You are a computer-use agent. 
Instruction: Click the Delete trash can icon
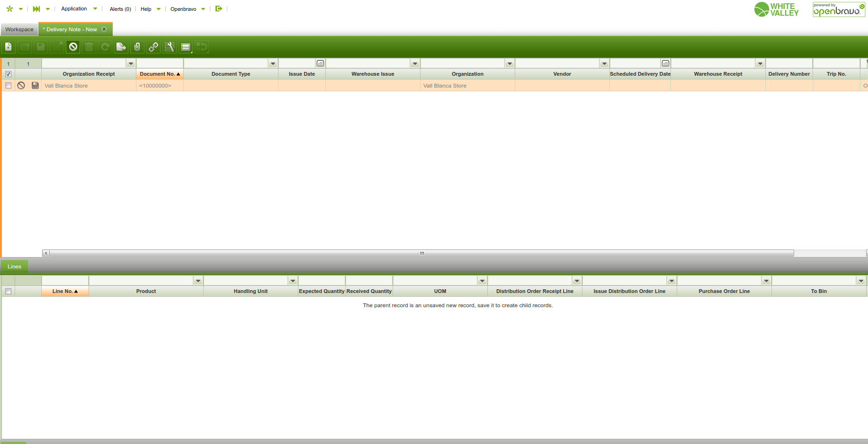[x=89, y=47]
